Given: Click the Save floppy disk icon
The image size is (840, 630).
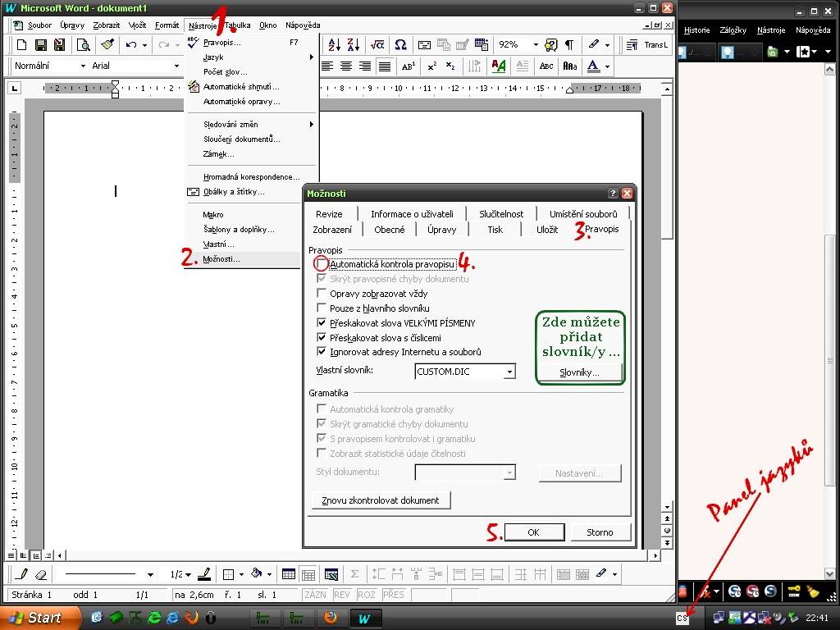Looking at the screenshot, I should (x=41, y=45).
